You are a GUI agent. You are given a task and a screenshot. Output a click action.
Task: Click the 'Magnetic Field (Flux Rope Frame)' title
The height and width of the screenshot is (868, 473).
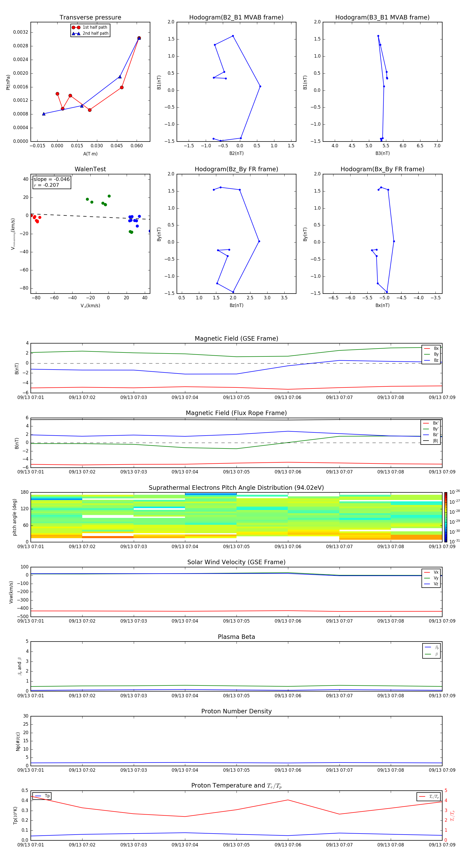236,413
